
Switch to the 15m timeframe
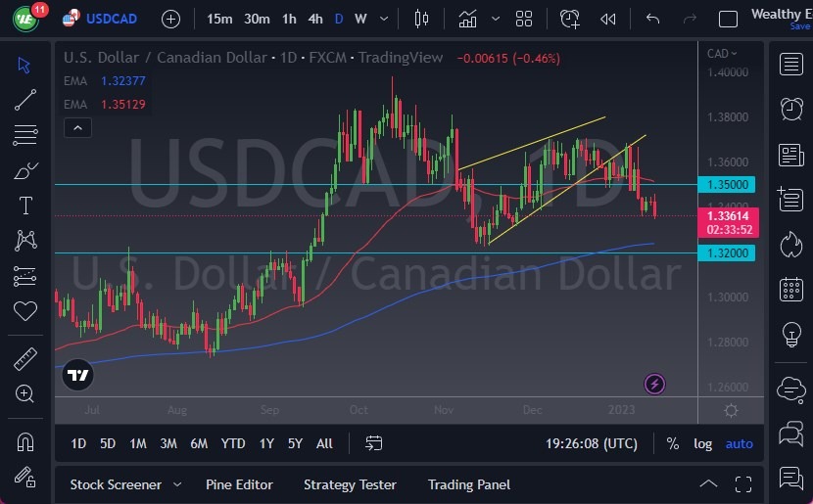[x=219, y=20]
